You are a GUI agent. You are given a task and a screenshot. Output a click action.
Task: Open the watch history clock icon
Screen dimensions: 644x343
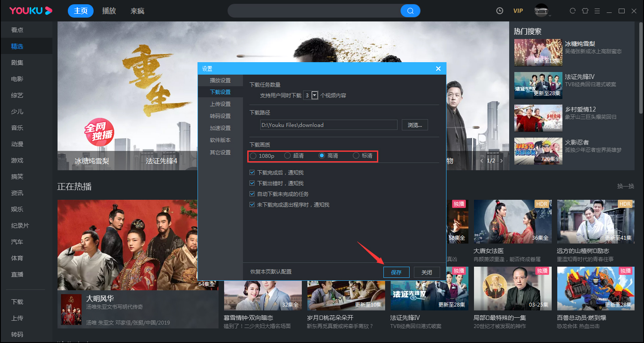[x=499, y=11]
